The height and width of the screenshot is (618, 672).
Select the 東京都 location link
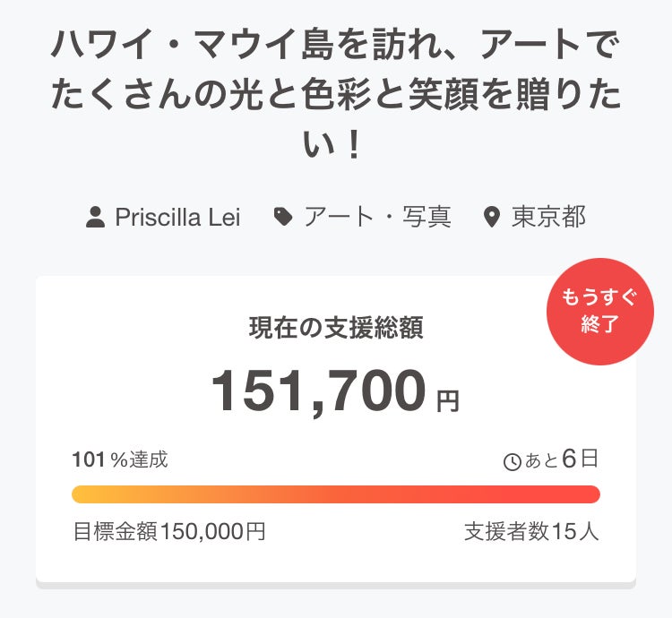click(x=548, y=217)
